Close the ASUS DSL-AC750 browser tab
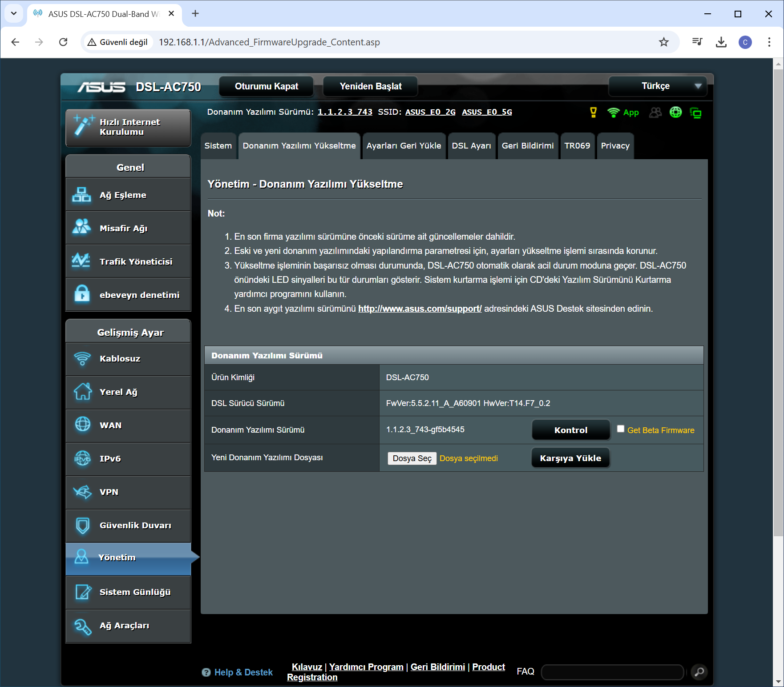This screenshot has width=784, height=687. tap(171, 13)
